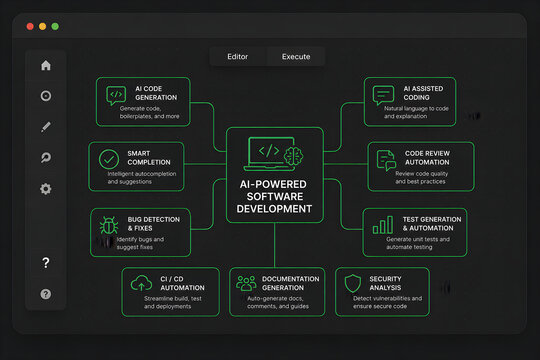Click 'Generate unit tests and automate testing' text
Image resolution: width=540 pixels, height=360 pixels.
point(418,243)
